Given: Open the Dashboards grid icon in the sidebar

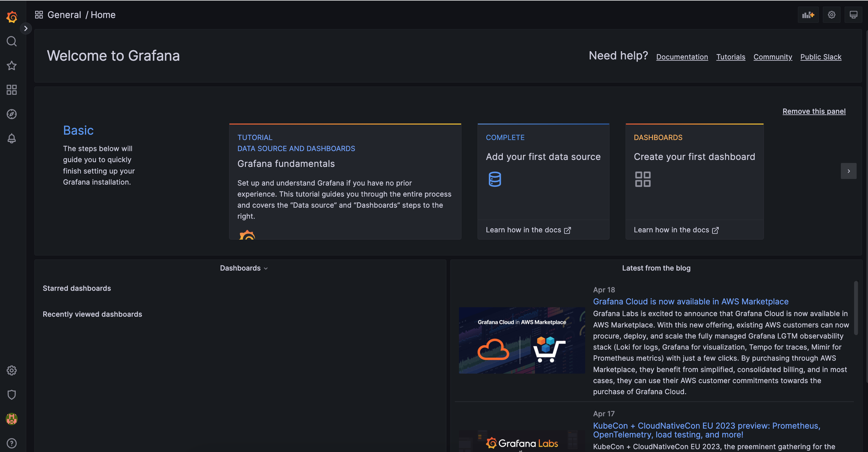Looking at the screenshot, I should [11, 90].
